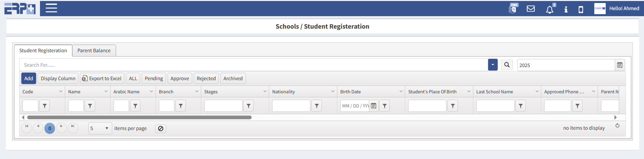644x159 pixels.
Task: Click the Code column filter icon
Action: (x=45, y=106)
